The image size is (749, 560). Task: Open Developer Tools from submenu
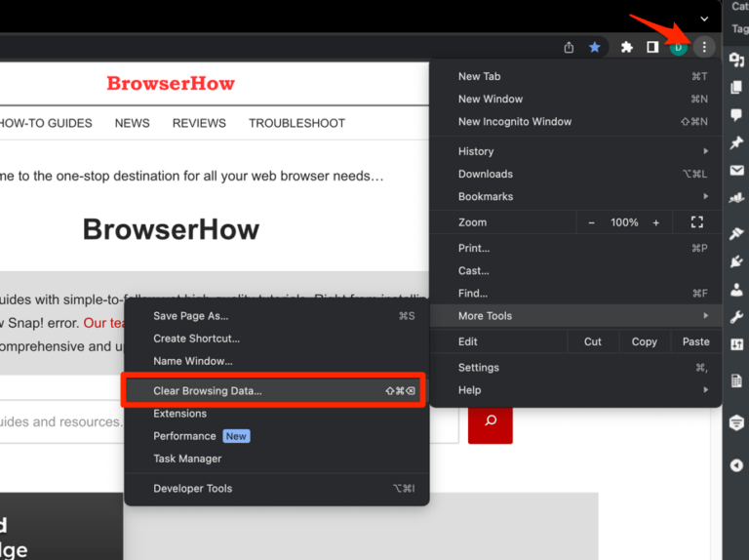click(193, 489)
